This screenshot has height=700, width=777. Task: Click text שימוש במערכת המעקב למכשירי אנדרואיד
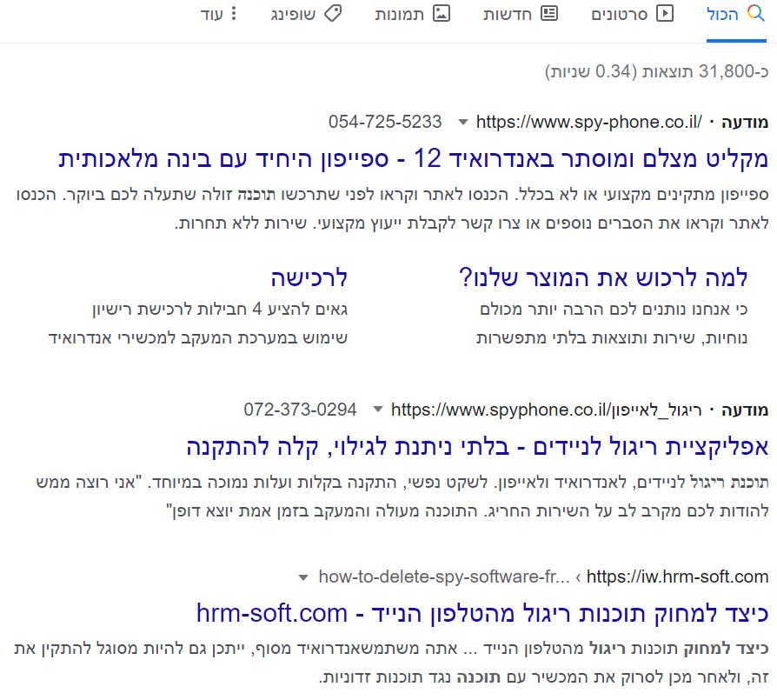coord(197,338)
